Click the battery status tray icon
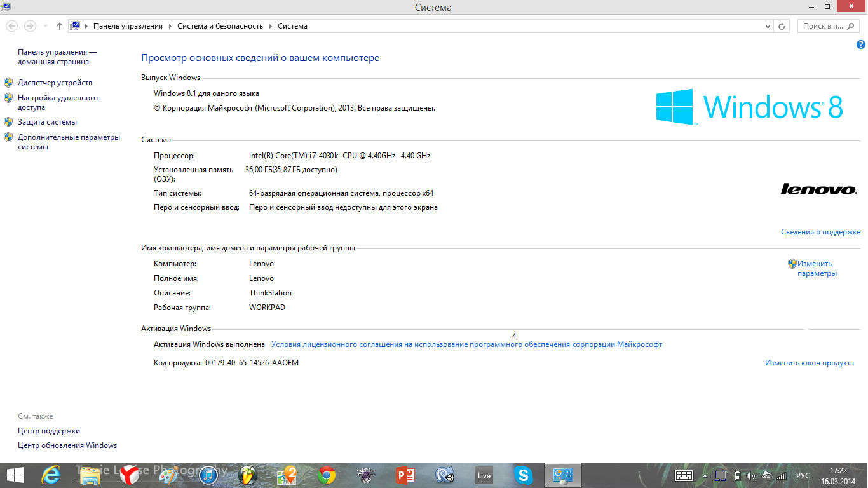This screenshot has width=868, height=488. [737, 475]
